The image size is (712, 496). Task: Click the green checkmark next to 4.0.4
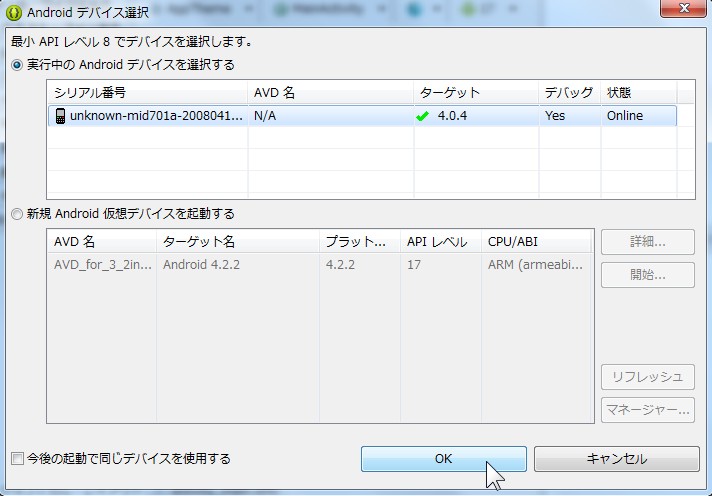(x=422, y=116)
